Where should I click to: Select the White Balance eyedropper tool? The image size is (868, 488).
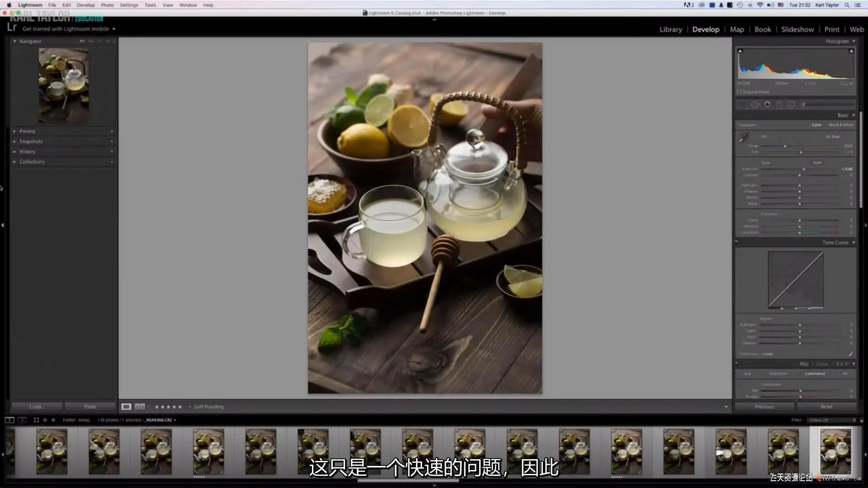click(x=744, y=137)
